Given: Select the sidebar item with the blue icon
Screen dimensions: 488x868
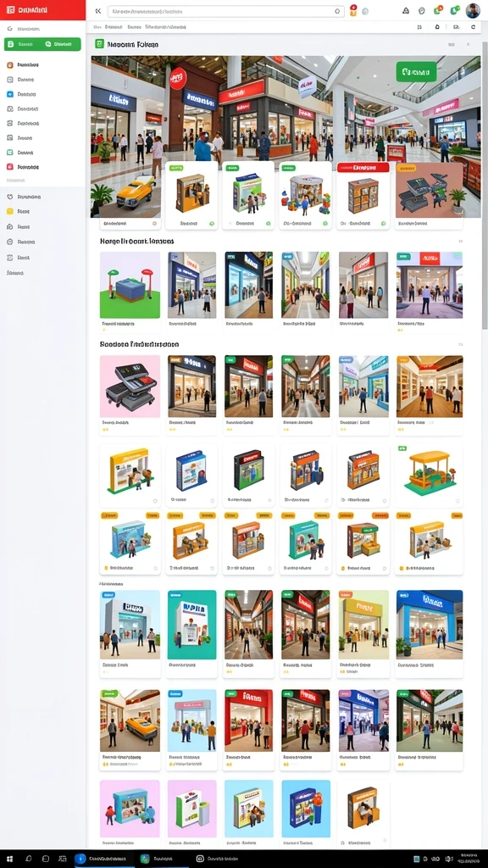Looking at the screenshot, I should tap(22, 94).
